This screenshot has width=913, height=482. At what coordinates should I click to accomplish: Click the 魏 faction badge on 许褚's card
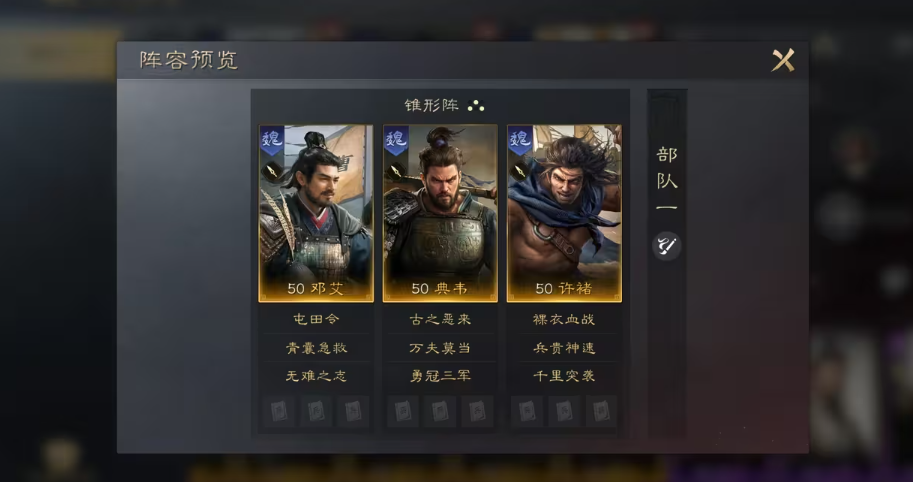click(521, 140)
